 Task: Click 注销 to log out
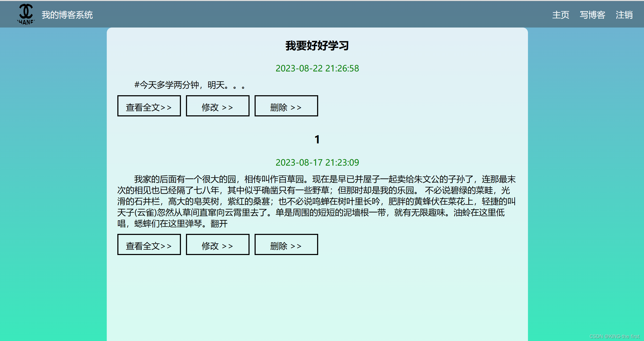(x=624, y=15)
